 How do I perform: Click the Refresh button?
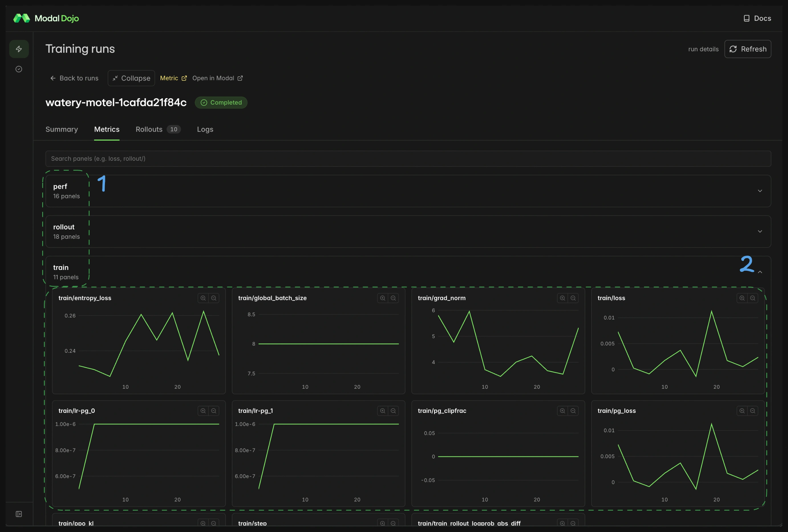point(748,49)
